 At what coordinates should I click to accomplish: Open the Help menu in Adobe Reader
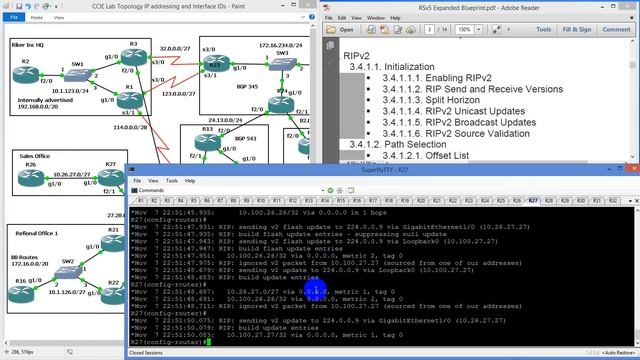tap(395, 18)
